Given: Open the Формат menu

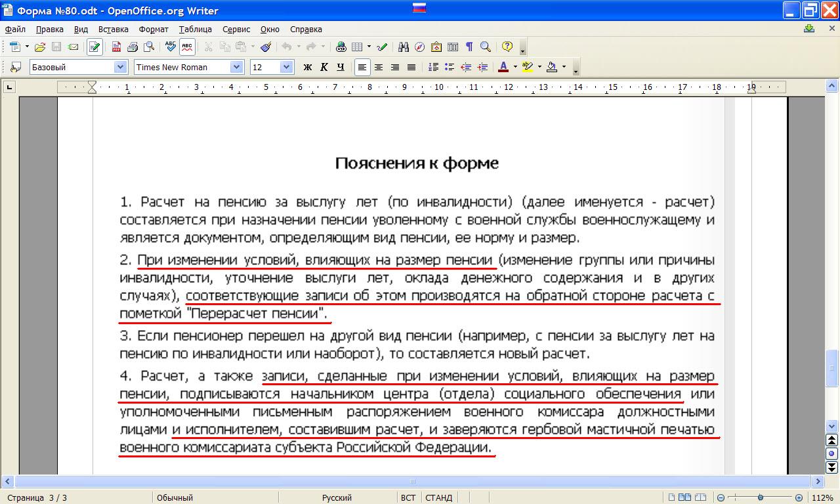Looking at the screenshot, I should coord(154,29).
